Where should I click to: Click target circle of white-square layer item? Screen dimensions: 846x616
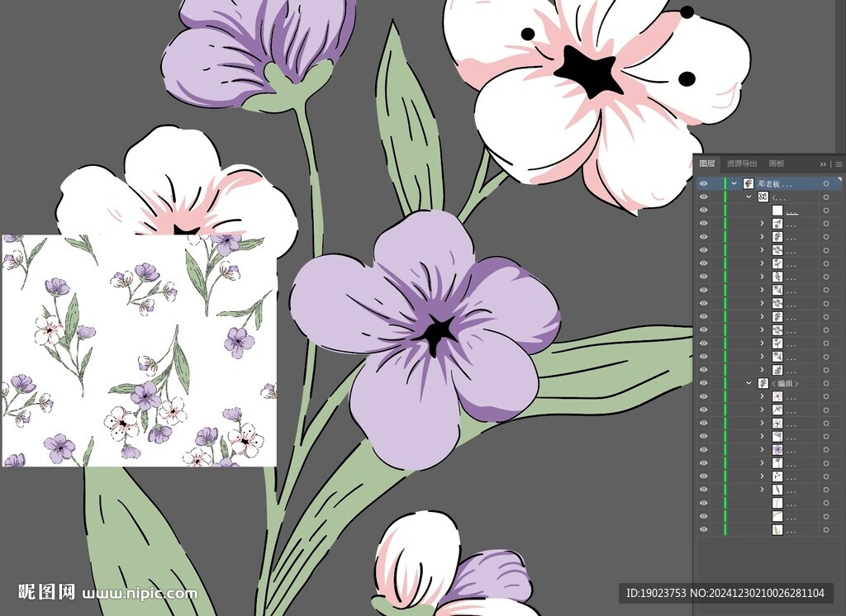826,211
